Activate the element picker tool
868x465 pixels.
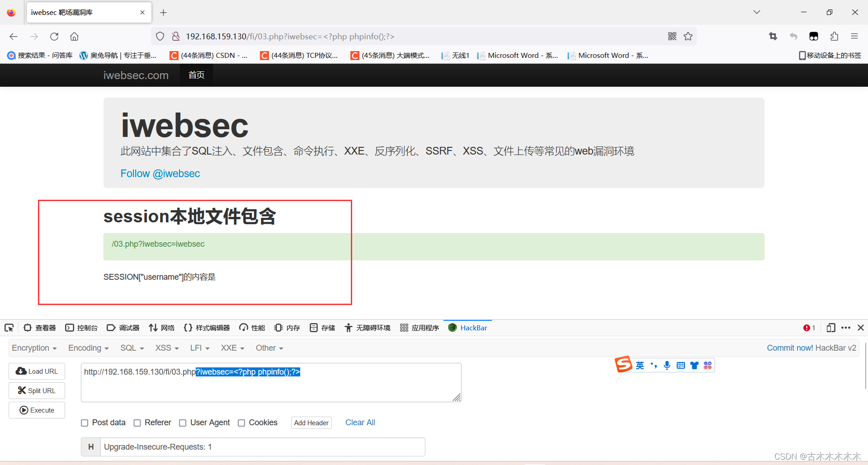(9, 328)
